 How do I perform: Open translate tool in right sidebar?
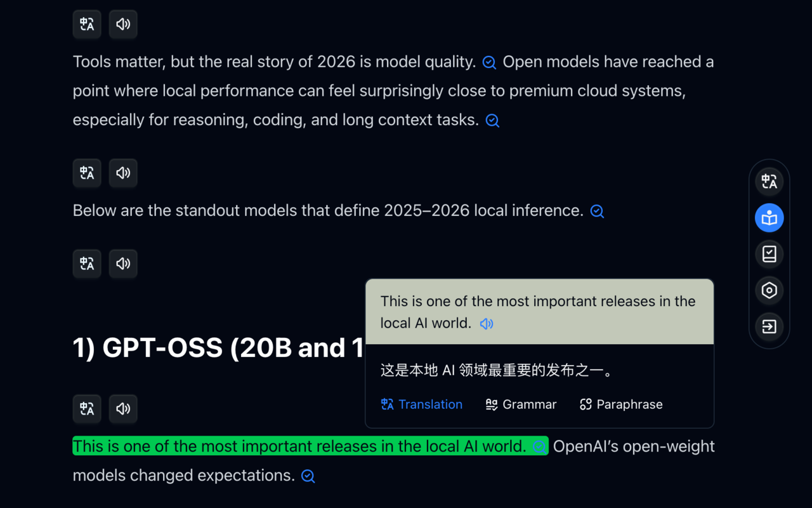point(769,182)
